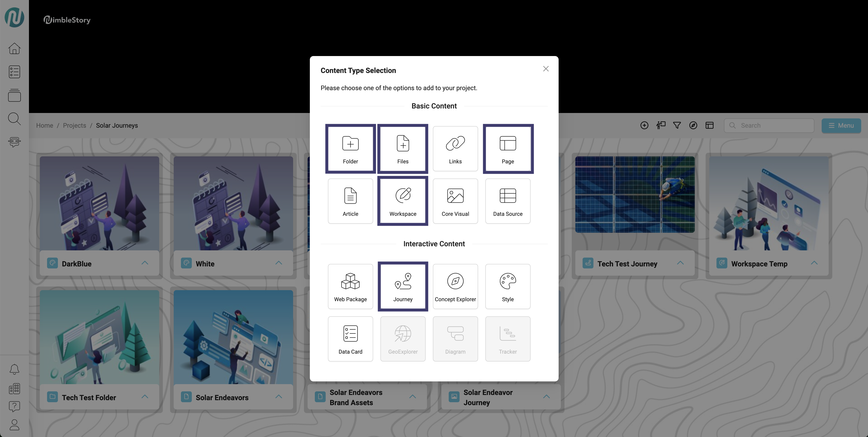Select the Folder content type
This screenshot has height=437, width=868.
coord(350,149)
